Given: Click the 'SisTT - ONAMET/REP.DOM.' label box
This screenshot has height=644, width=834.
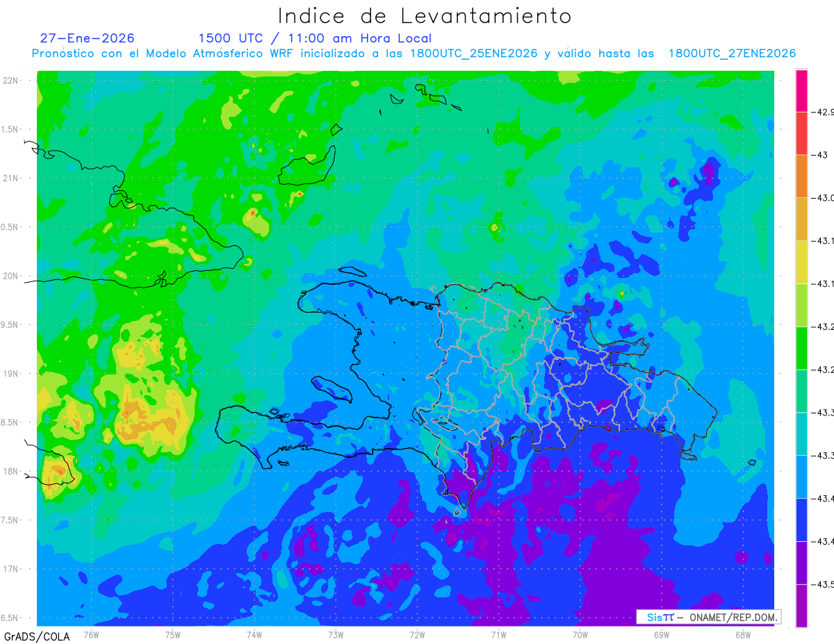Looking at the screenshot, I should (x=708, y=617).
